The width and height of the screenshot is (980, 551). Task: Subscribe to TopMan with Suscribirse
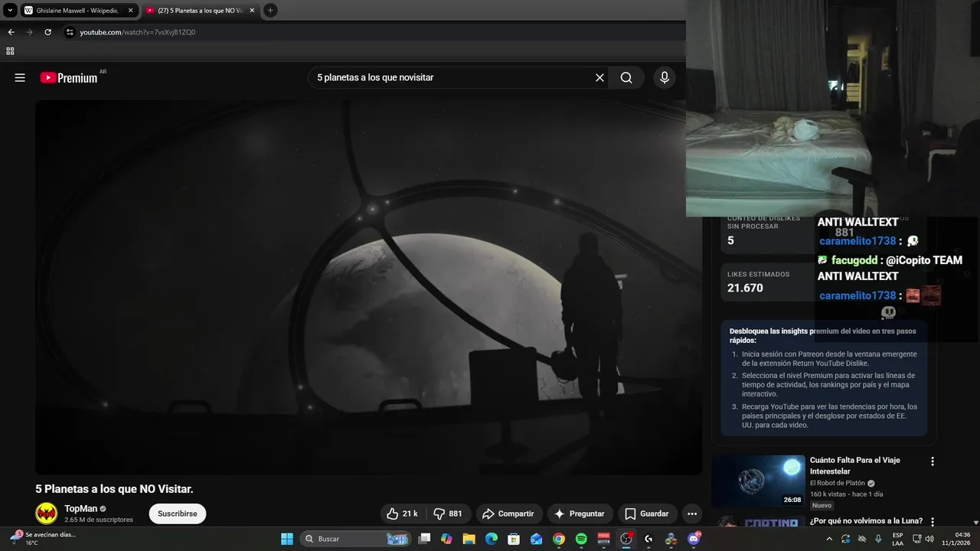tap(178, 514)
